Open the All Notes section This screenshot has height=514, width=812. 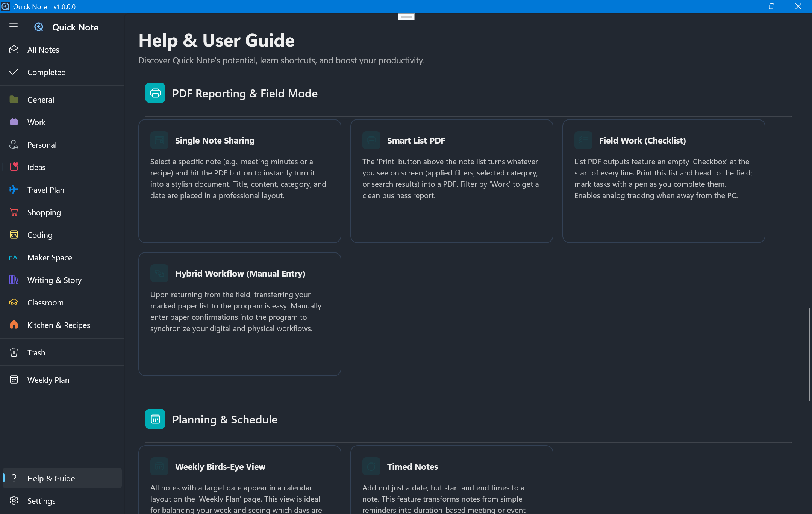pos(43,50)
